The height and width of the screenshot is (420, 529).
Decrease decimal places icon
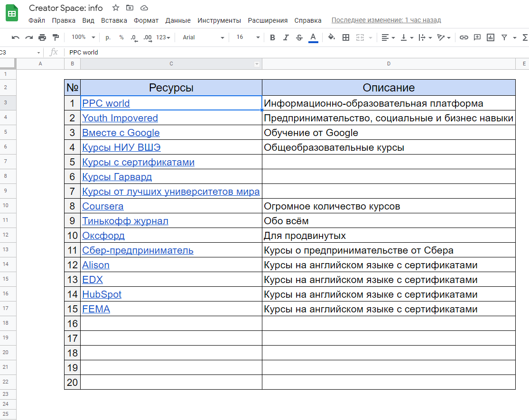pos(134,38)
